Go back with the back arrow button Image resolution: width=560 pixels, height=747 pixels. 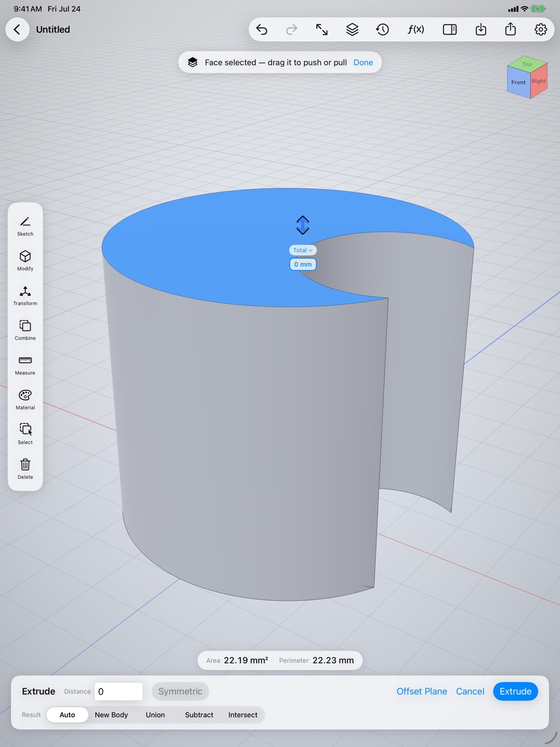(x=17, y=29)
